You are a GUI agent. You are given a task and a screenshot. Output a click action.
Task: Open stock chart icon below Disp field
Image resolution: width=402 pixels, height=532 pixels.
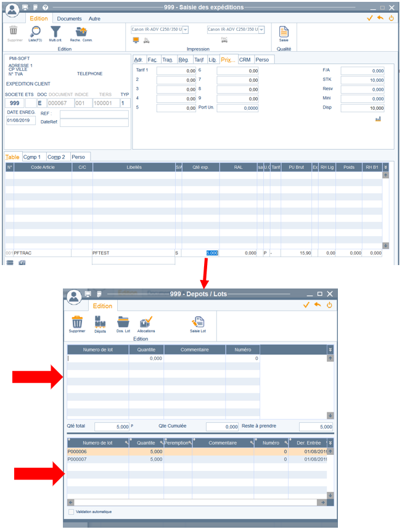pyautogui.click(x=378, y=119)
